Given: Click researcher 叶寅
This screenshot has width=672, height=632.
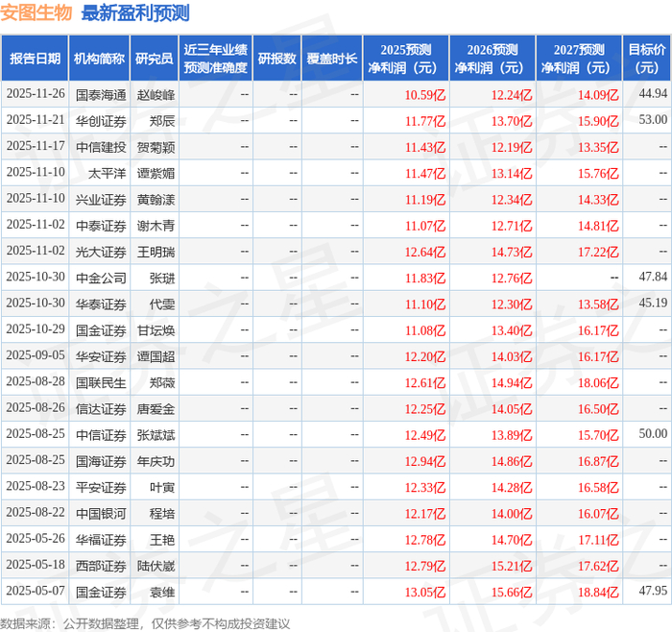Looking at the screenshot, I should coord(162,487).
